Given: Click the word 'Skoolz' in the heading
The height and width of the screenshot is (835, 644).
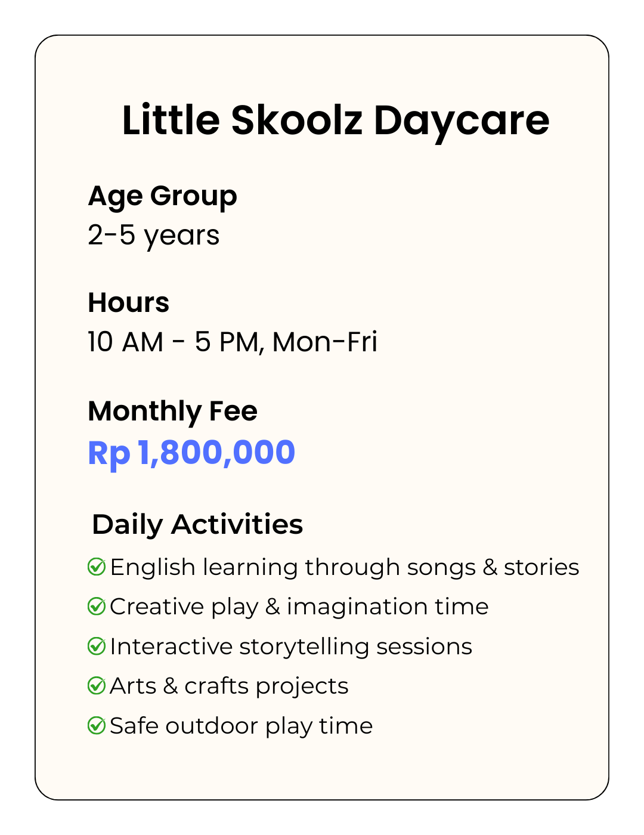Looking at the screenshot, I should pos(296,120).
